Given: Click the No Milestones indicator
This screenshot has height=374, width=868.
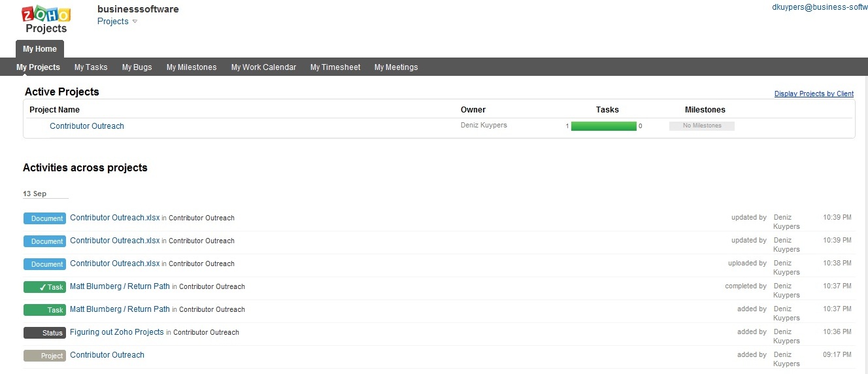Looking at the screenshot, I should (702, 126).
